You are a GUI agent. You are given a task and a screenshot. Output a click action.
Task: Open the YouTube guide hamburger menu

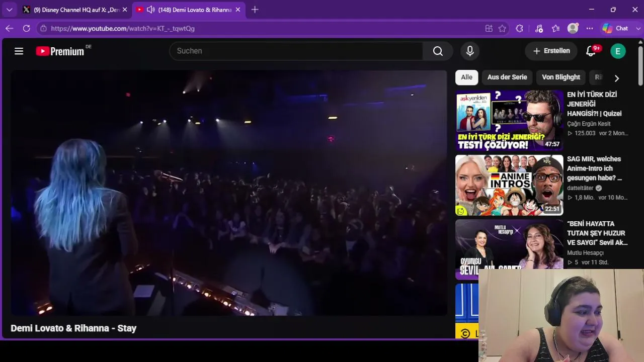[19, 51]
